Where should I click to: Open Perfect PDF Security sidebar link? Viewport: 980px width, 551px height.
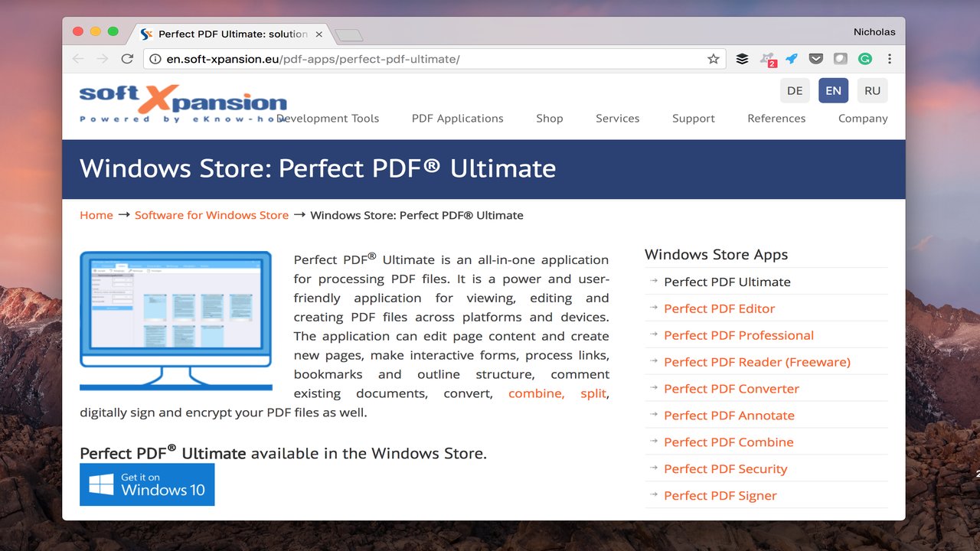tap(726, 469)
